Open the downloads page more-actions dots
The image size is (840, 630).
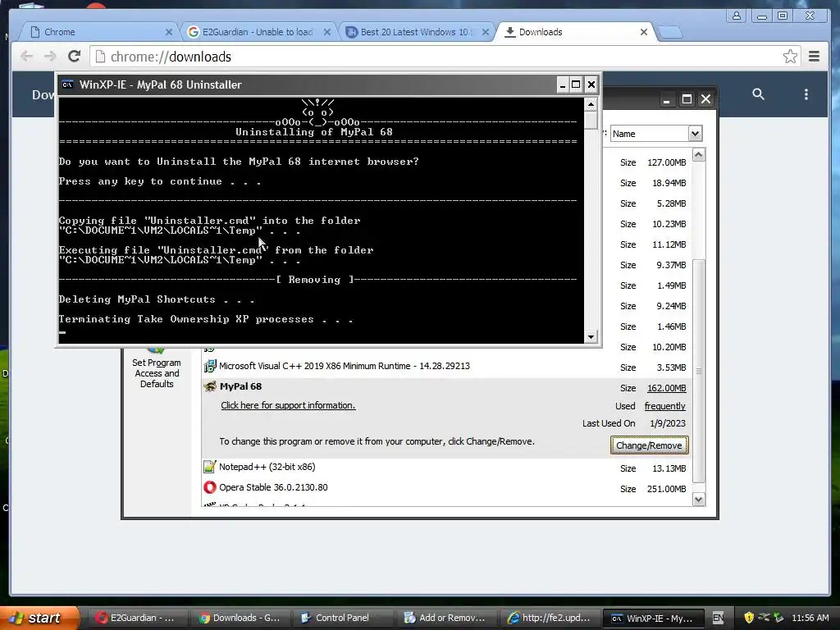[806, 94]
